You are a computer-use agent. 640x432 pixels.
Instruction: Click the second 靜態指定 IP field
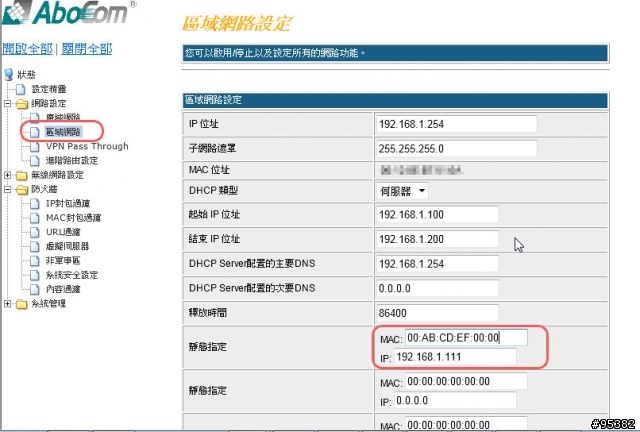click(455, 401)
